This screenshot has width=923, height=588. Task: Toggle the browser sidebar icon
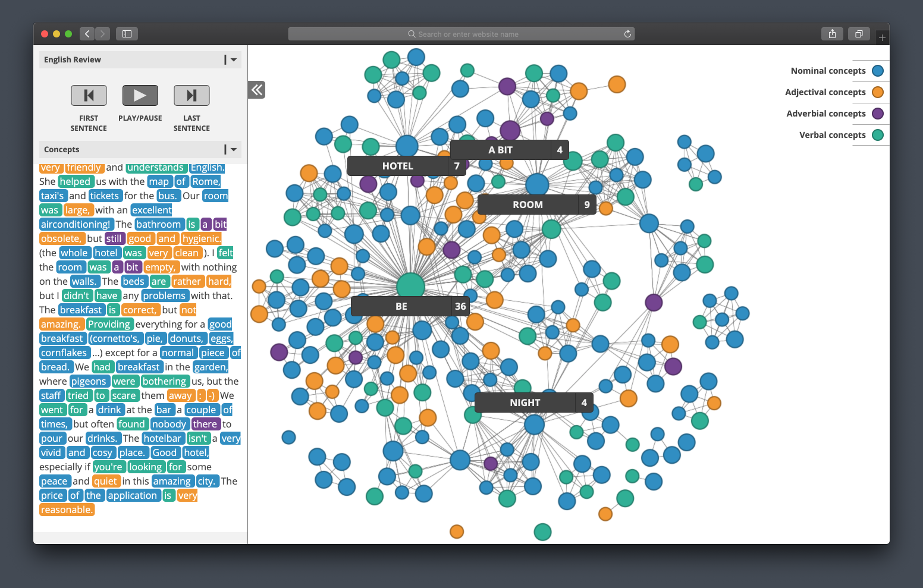click(x=127, y=34)
